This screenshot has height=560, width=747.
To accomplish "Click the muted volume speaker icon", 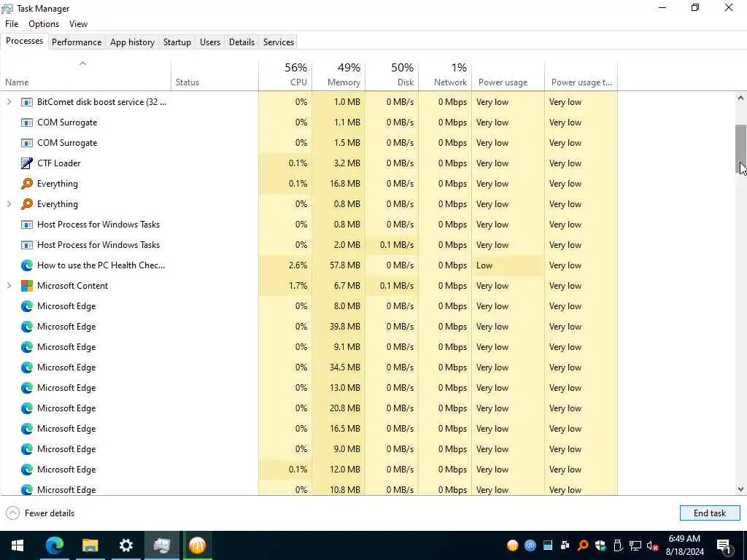I will pos(652,545).
